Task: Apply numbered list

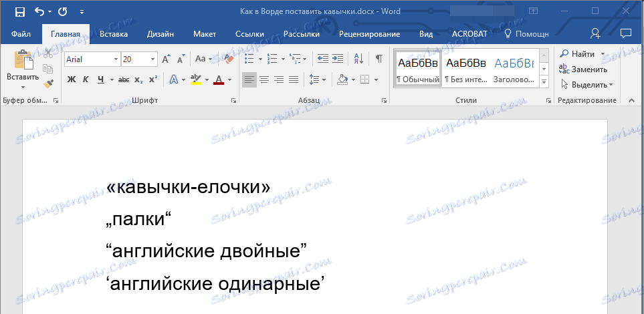Action: [x=272, y=59]
